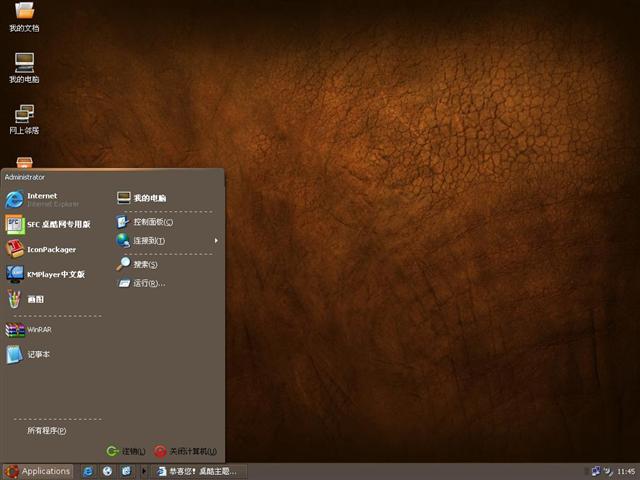Open the 运行(R)... run dialog

tap(141, 283)
